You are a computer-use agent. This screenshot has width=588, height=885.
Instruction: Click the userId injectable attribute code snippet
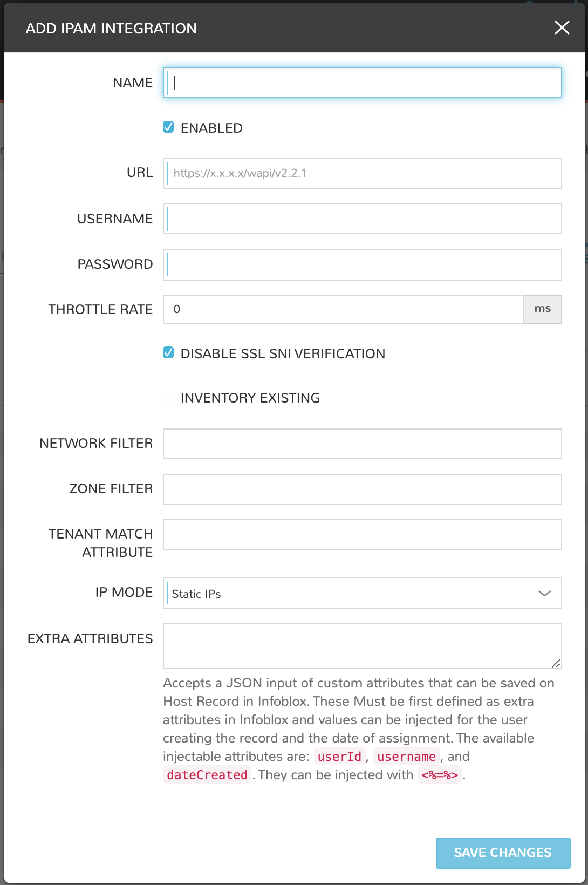339,757
